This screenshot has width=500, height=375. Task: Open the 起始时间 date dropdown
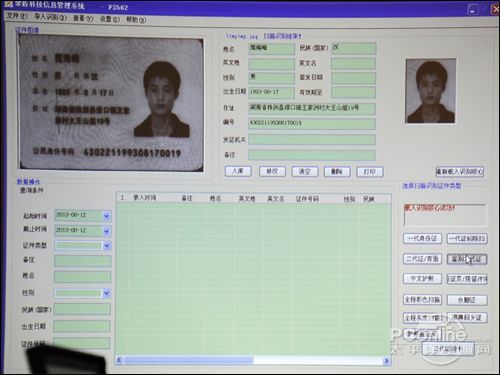(106, 216)
